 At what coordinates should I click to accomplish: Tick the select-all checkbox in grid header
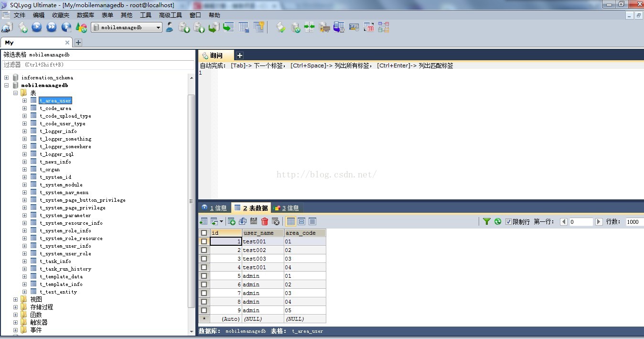pyautogui.click(x=204, y=233)
